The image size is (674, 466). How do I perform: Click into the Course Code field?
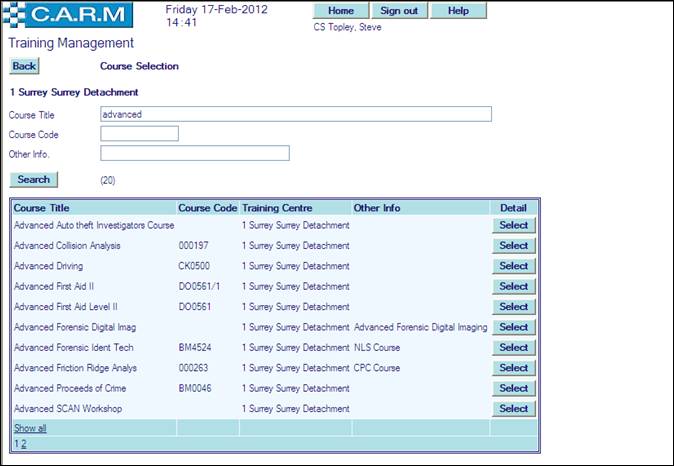point(139,134)
